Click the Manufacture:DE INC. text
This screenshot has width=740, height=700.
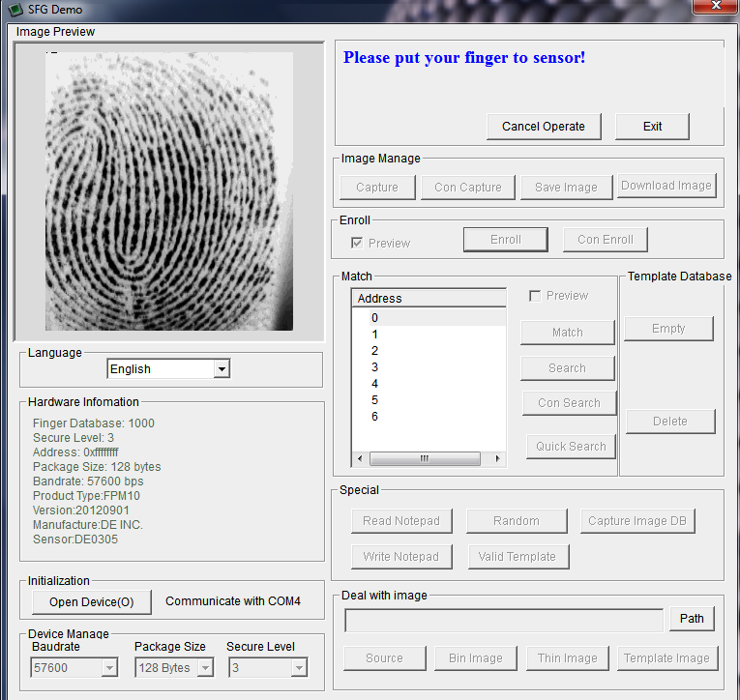(88, 525)
